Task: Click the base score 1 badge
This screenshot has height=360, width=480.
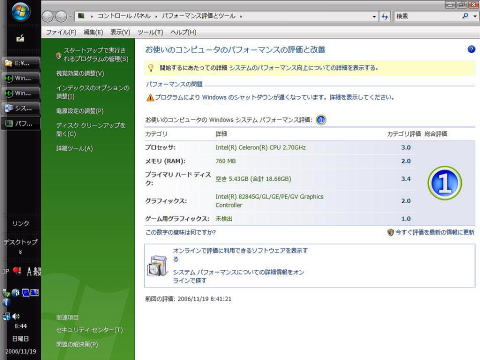Action: click(445, 183)
